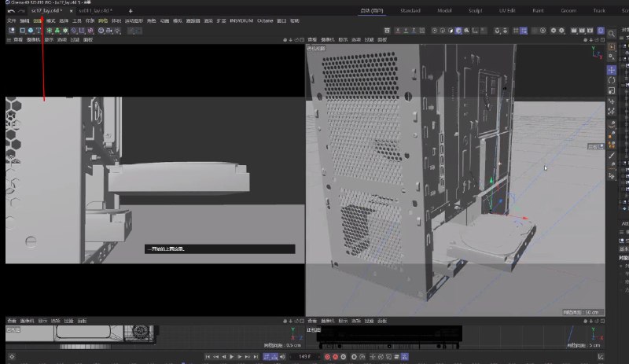Step back to previous keyframe
Screen dimensions: 629x364
pyautogui.click(x=215, y=357)
